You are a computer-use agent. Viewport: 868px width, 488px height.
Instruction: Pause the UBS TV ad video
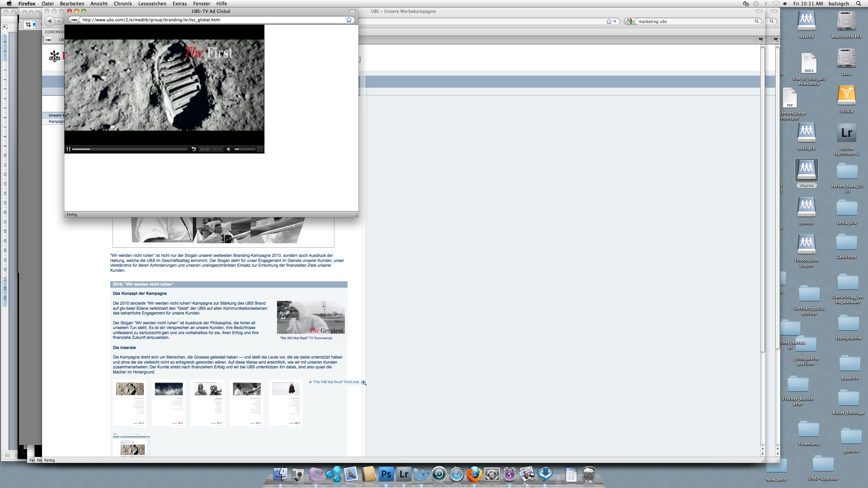click(68, 149)
